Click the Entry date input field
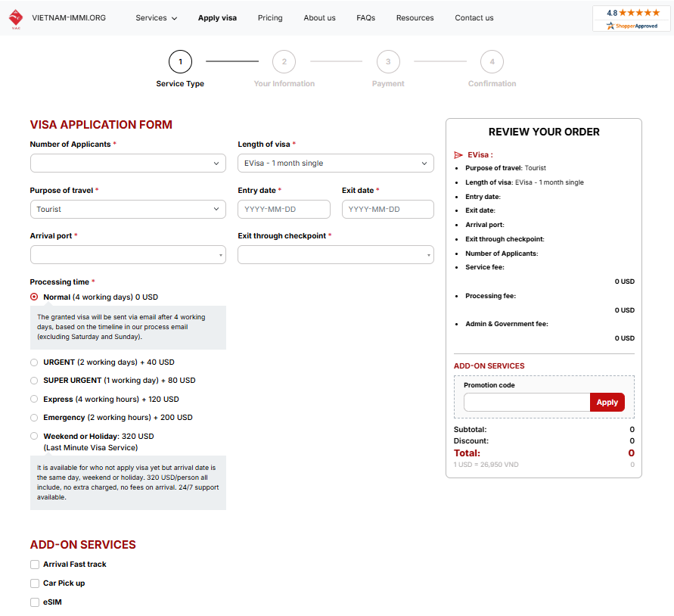Screen dimensions: 674x616 pos(284,210)
